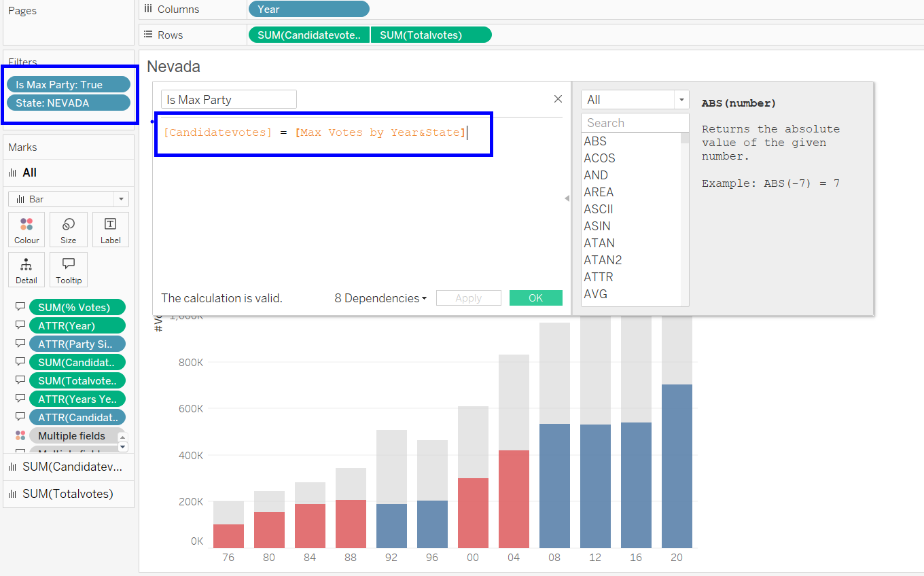Click the blue bar for year 08
Screen dimensions: 924x576
pyautogui.click(x=554, y=486)
